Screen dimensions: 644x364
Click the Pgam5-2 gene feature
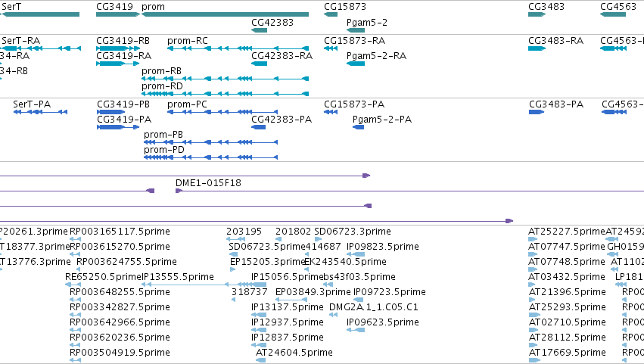point(356,30)
